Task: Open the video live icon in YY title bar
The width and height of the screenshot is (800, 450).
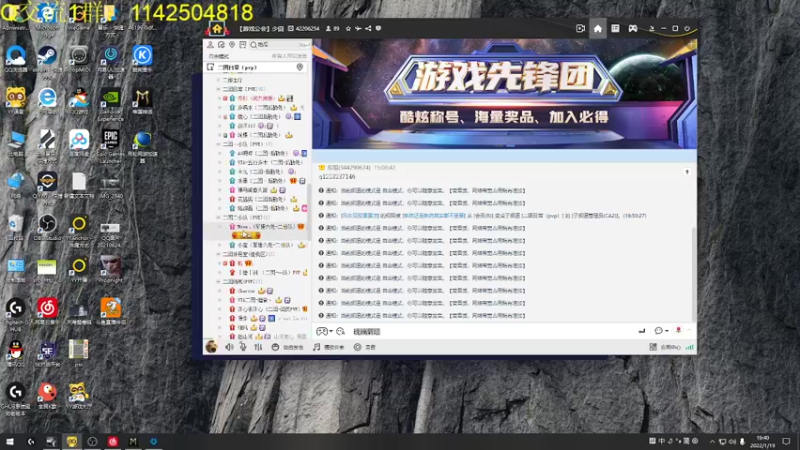Action: (x=580, y=29)
